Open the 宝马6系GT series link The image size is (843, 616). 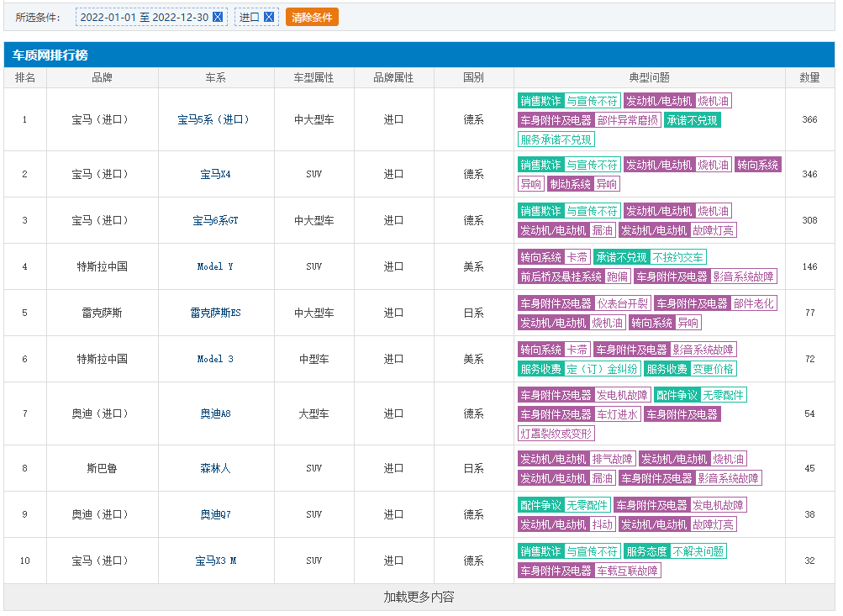click(215, 220)
